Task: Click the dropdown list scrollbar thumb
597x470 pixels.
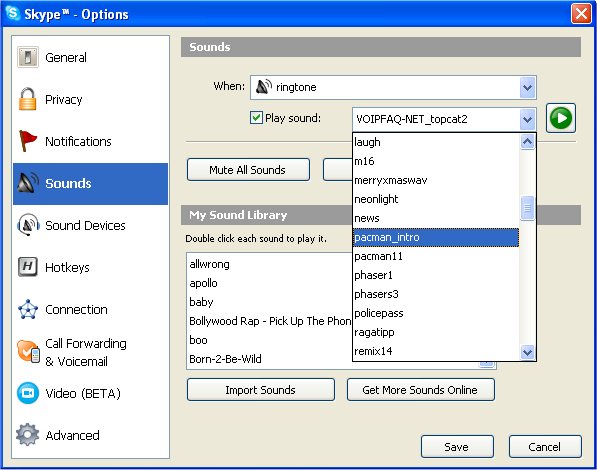Action: coord(527,208)
